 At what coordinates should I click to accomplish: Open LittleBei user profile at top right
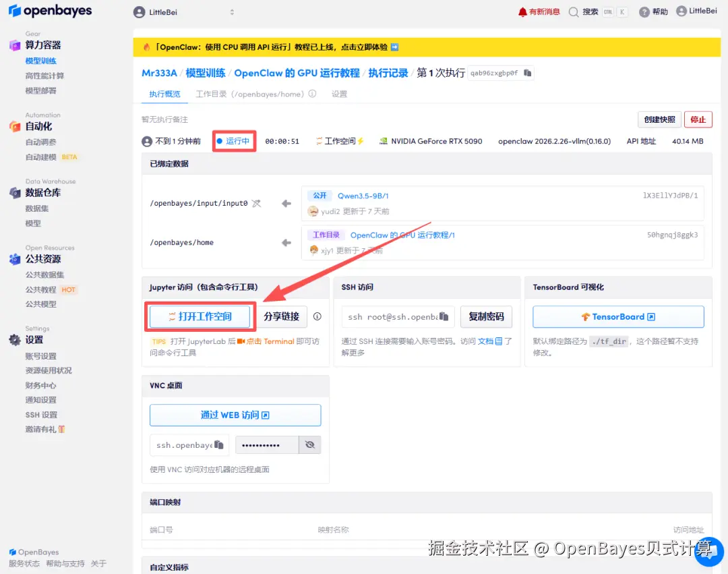(696, 11)
